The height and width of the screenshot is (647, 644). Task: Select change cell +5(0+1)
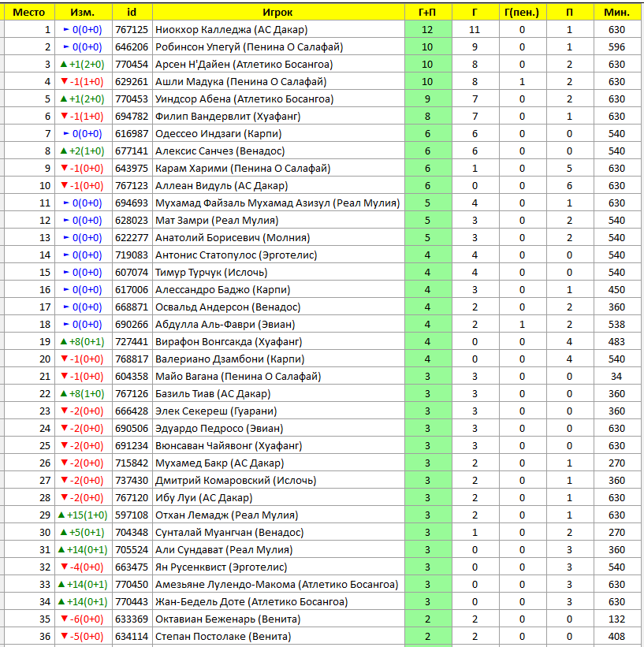(84, 532)
